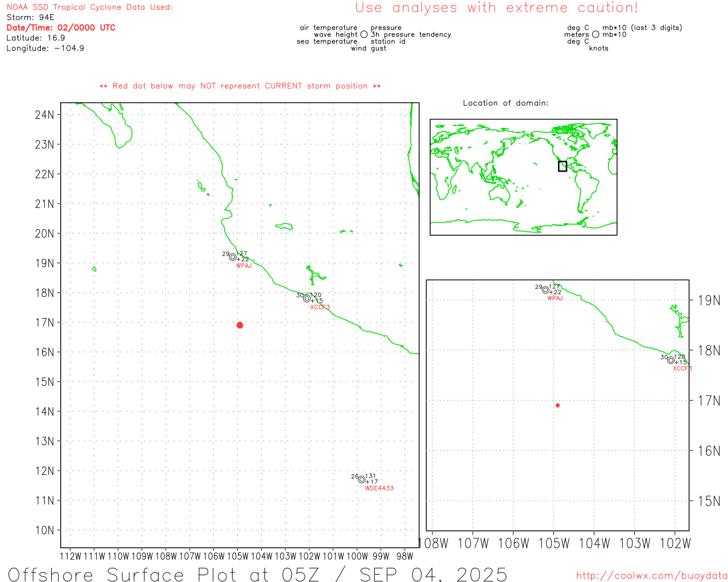Click the 'mb*10 (last 3 digits)' units label
The height and width of the screenshot is (582, 728).
pyautogui.click(x=642, y=28)
